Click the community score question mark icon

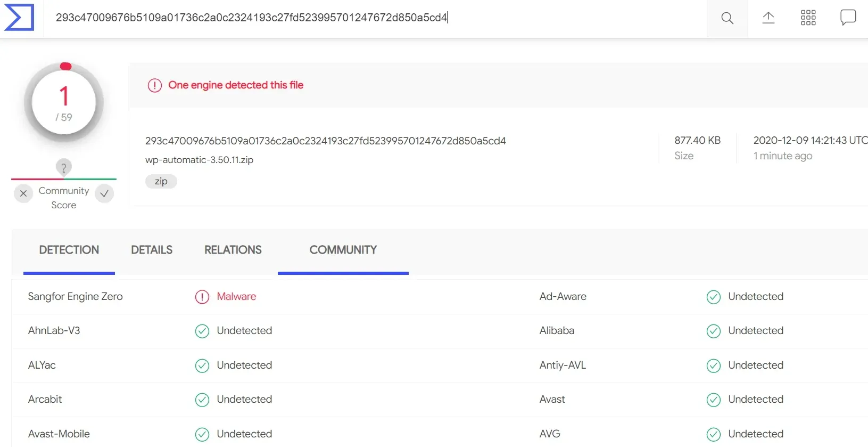click(64, 168)
